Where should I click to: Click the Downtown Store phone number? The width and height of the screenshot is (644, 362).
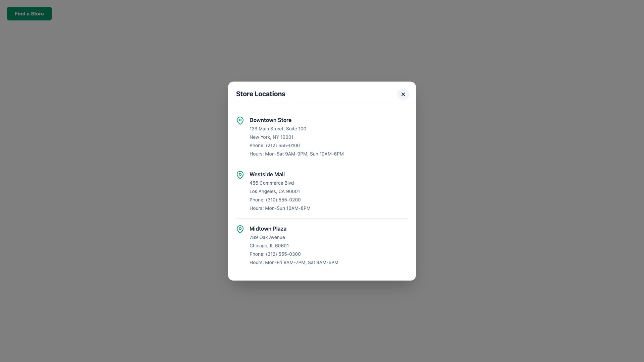point(274,145)
